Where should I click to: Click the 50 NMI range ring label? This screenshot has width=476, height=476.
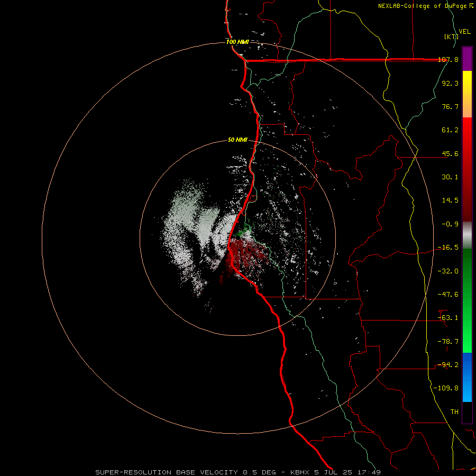pyautogui.click(x=237, y=140)
